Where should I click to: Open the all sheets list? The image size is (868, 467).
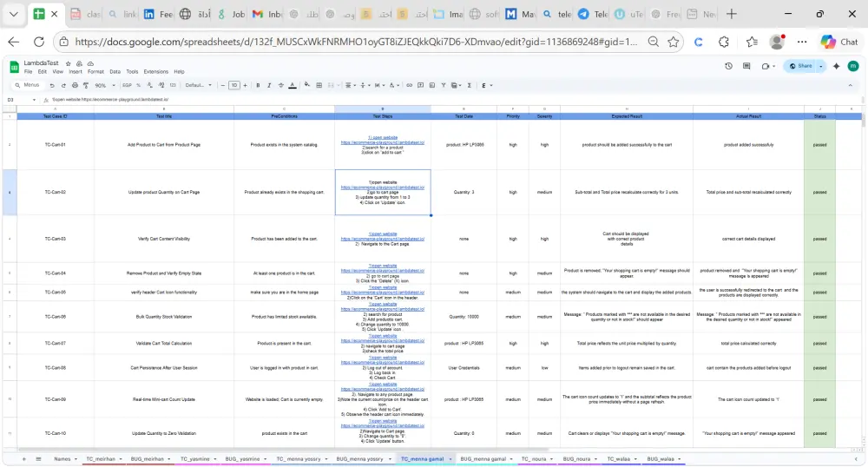(38, 458)
